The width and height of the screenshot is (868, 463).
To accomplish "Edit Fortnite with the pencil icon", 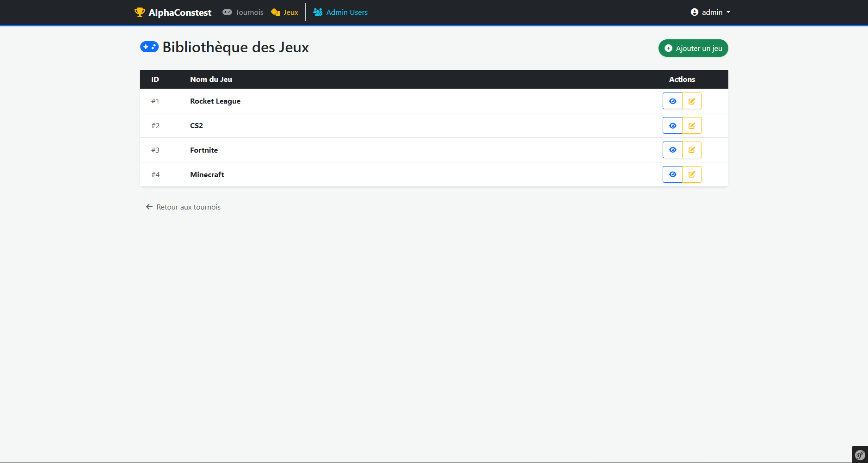I will 692,150.
